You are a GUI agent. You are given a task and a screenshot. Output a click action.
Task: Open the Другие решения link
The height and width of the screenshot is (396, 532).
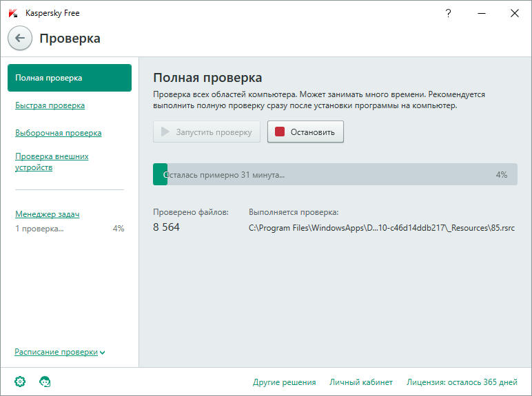(284, 382)
